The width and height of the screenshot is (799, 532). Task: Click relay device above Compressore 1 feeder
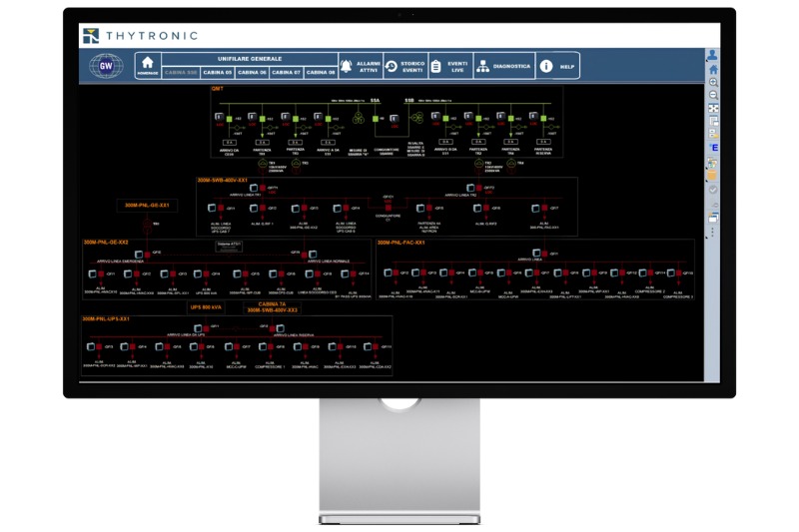[x=263, y=346]
